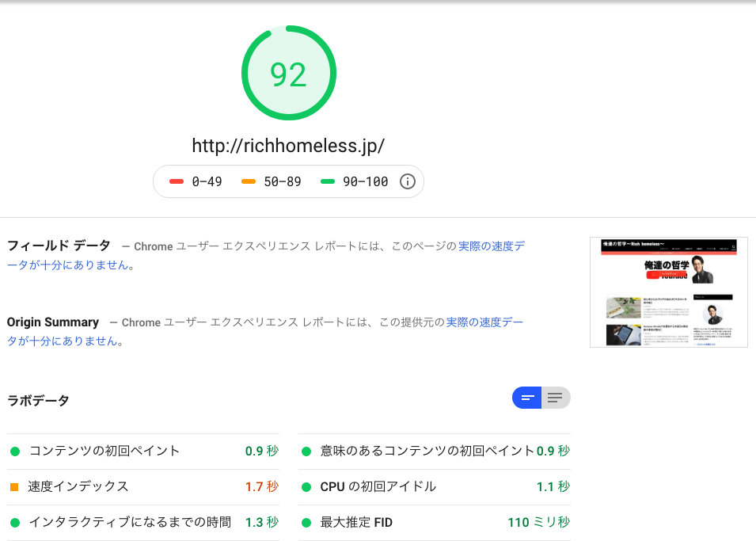756x541 pixels.
Task: Click the 1.7 秒 speed index value
Action: (261, 486)
